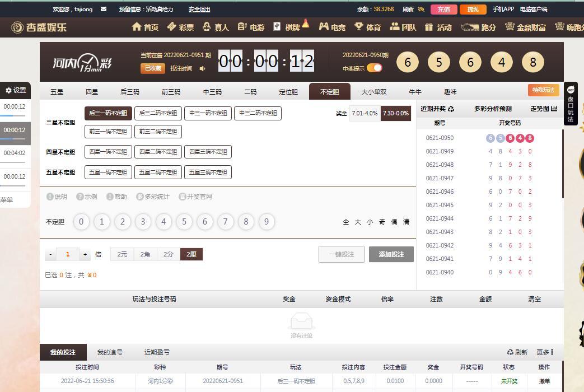
Task: Click 安全退出 to log out
Action: coord(199,10)
